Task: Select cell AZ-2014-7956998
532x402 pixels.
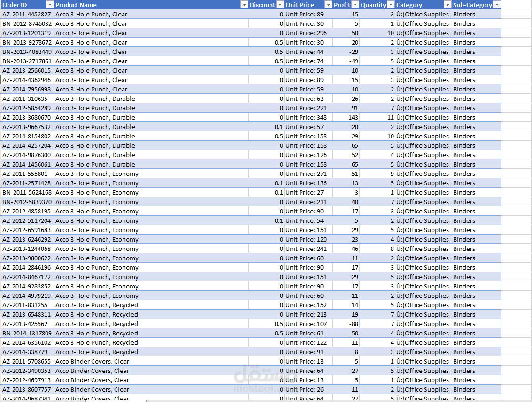Action: click(x=28, y=90)
